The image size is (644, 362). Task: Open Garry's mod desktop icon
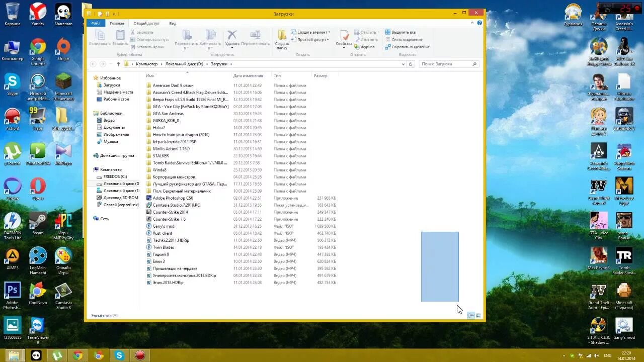coord(624,328)
